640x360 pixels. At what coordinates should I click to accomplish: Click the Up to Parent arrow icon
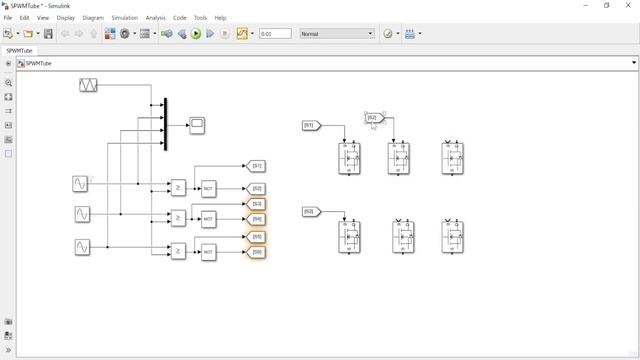tap(93, 33)
